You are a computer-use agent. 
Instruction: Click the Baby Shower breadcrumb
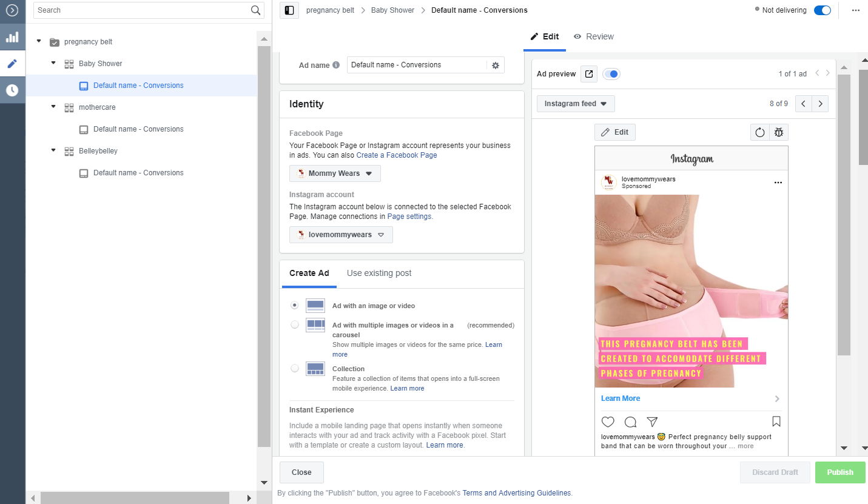point(393,10)
